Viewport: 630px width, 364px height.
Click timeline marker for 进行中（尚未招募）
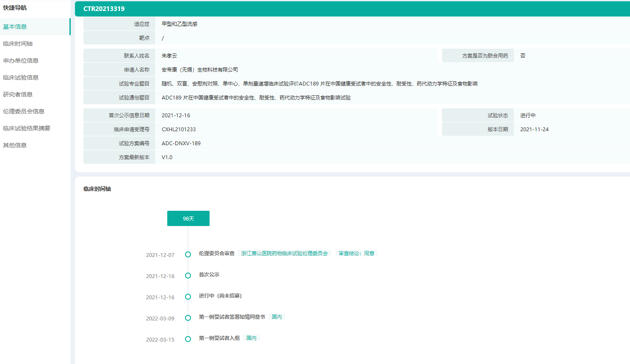[188, 297]
